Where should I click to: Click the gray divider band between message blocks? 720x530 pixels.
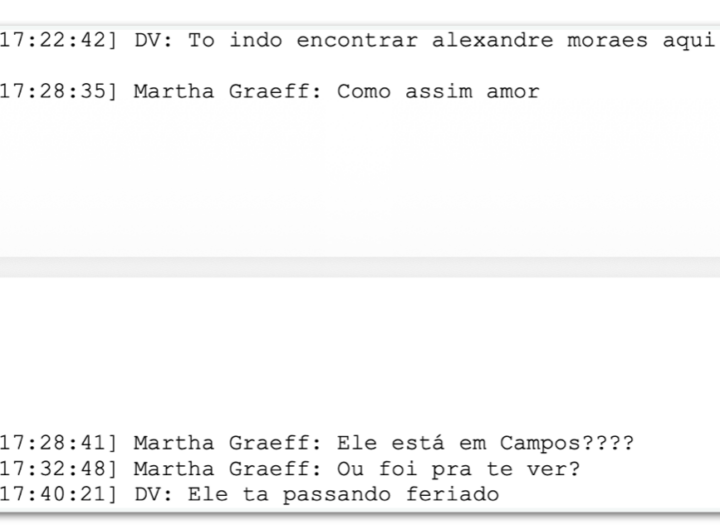click(360, 267)
